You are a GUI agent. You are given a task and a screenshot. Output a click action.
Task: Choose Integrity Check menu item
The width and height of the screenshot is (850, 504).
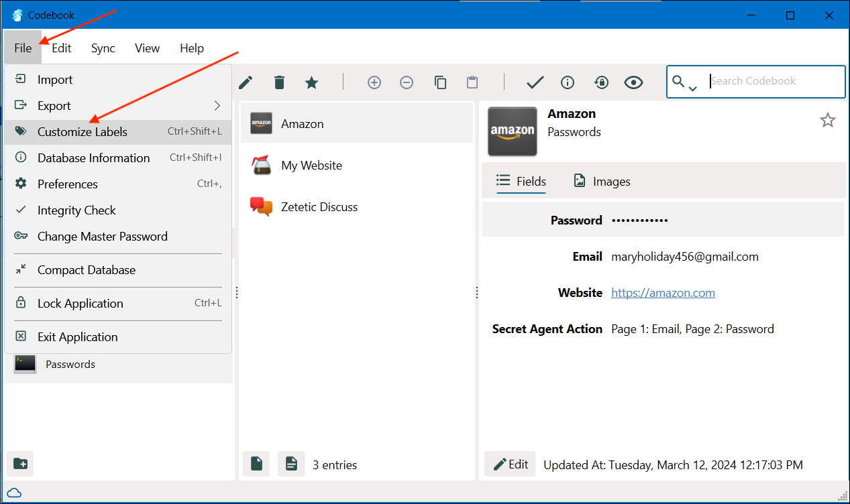[118, 210]
